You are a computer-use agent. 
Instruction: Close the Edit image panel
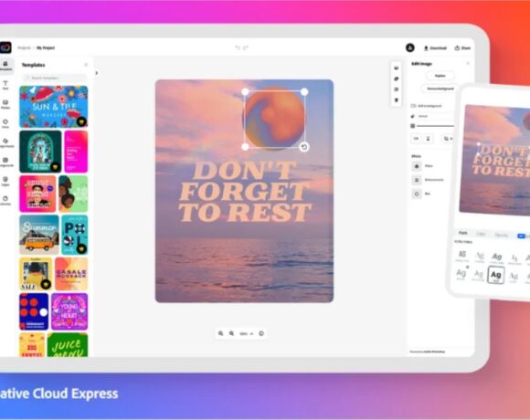point(468,64)
